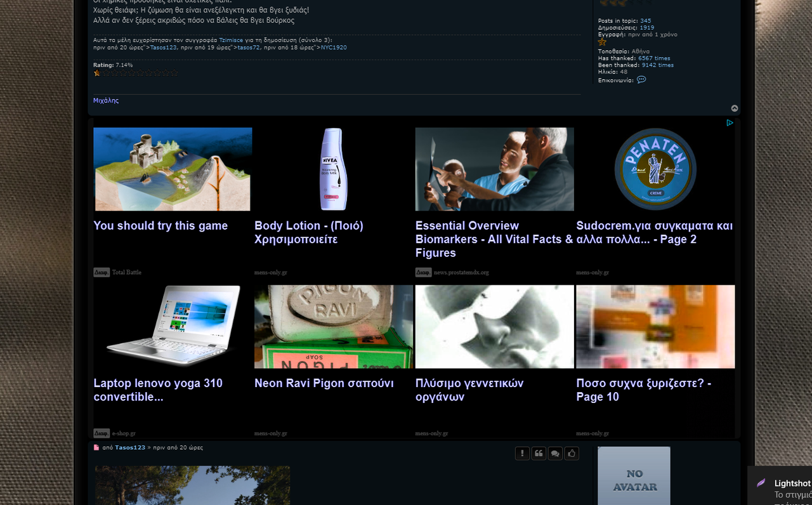Click the 'Total Battle' ad source label

click(127, 272)
